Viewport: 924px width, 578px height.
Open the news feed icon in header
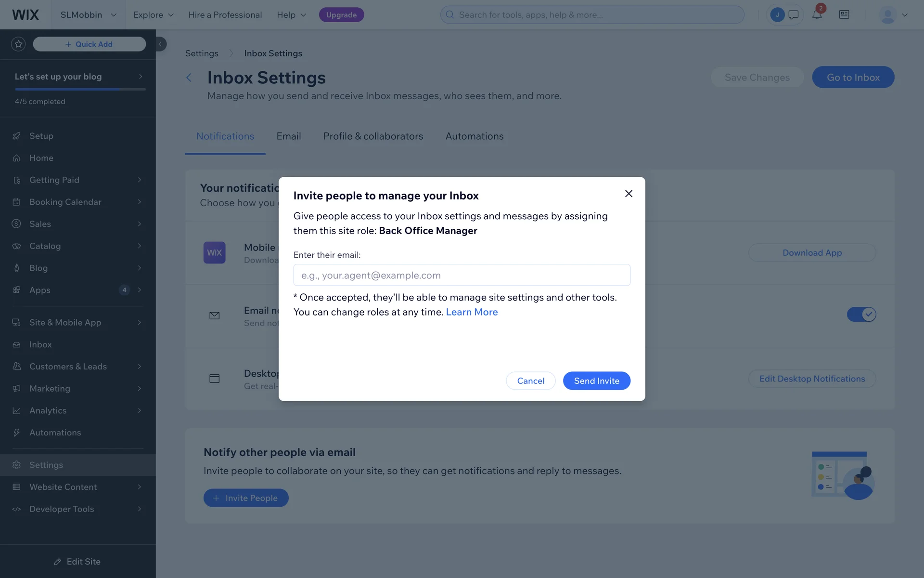tap(844, 15)
